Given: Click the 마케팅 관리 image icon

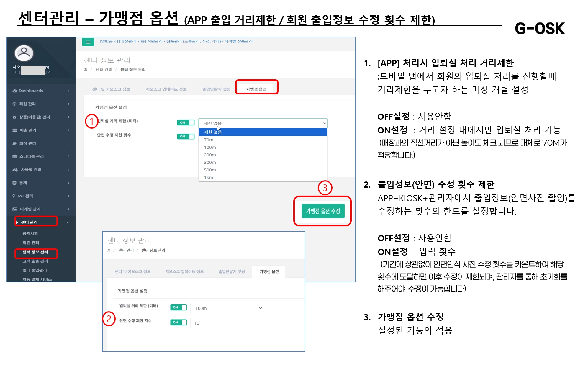Looking at the screenshot, I should coord(14,209).
